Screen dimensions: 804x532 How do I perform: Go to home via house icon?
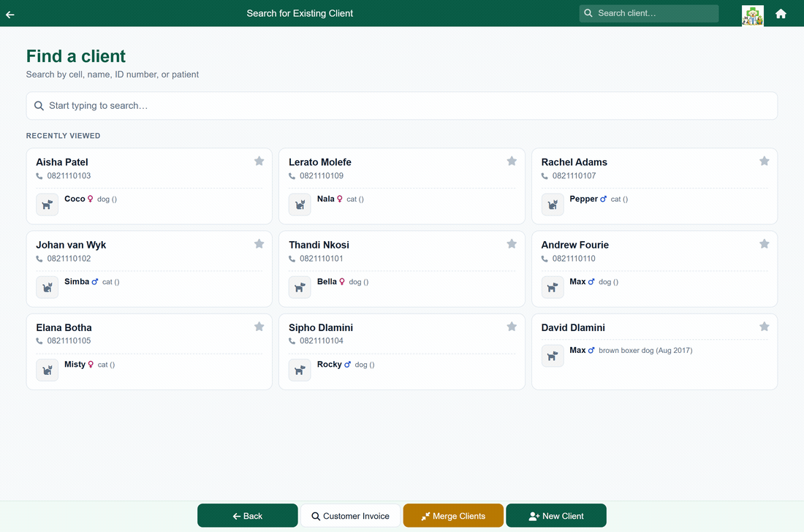781,14
